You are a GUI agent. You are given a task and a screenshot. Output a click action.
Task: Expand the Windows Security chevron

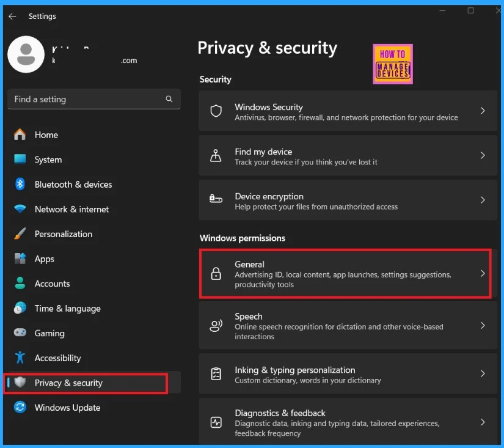pyautogui.click(x=483, y=111)
